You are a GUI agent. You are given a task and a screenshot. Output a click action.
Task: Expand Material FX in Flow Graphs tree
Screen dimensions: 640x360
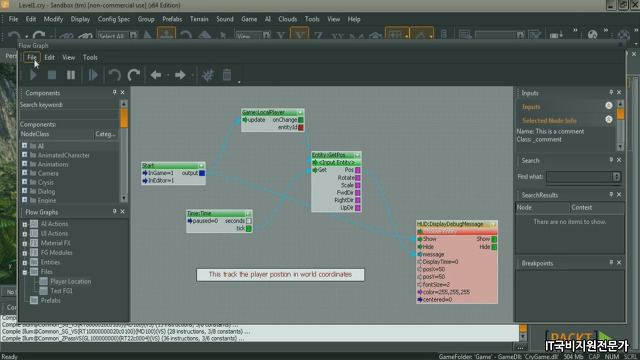click(24, 244)
